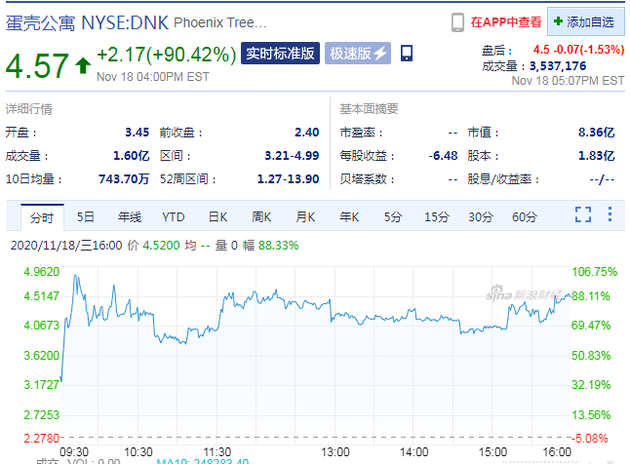Screen dimensions: 630x464
Task: Select the 30分 interval tab
Action: click(481, 217)
